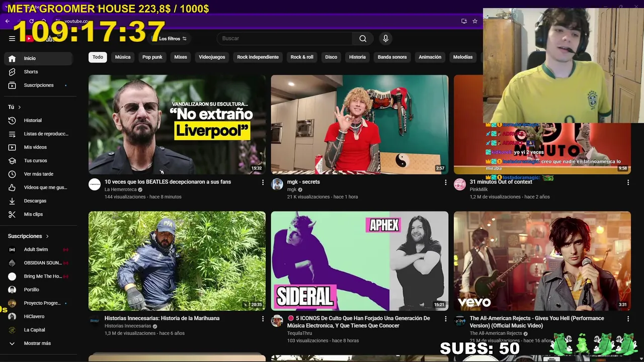The image size is (644, 362).
Task: Select the Mixes chip
Action: (x=181, y=57)
